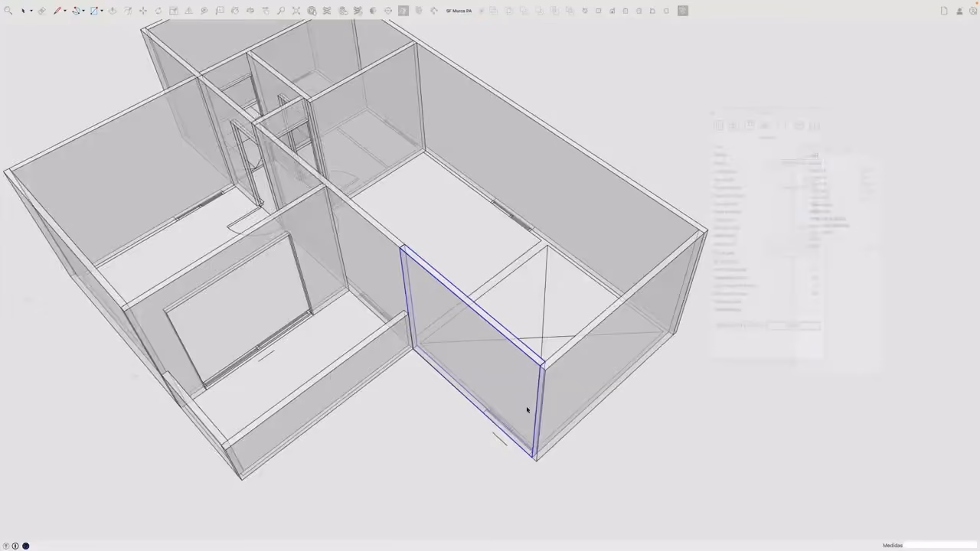
Task: Activate the red pencil Line tool
Action: (57, 11)
